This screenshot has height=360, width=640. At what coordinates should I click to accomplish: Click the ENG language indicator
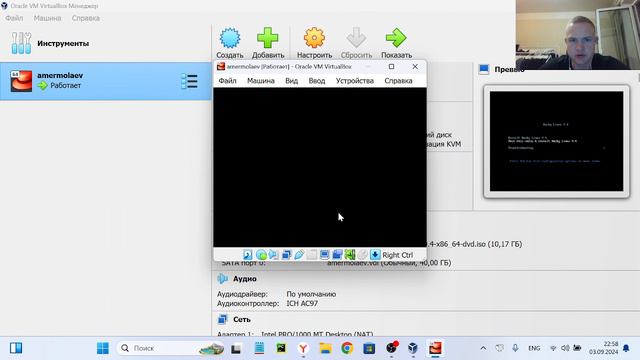click(x=534, y=348)
